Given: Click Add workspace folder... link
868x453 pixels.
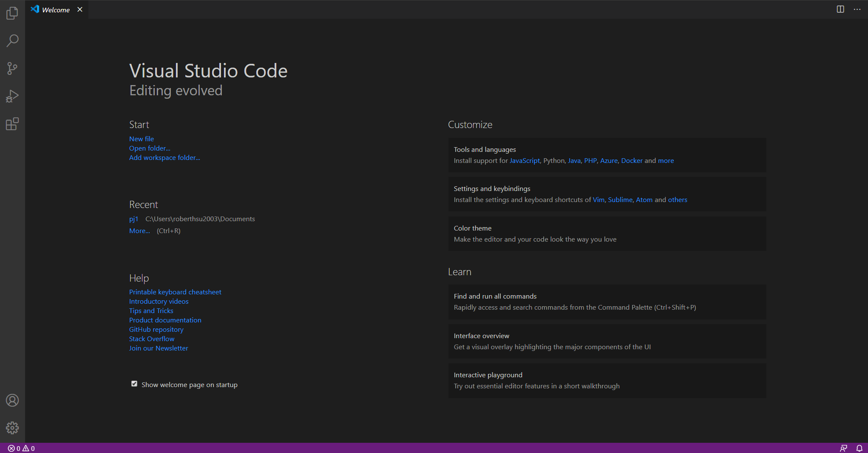Looking at the screenshot, I should [x=165, y=157].
